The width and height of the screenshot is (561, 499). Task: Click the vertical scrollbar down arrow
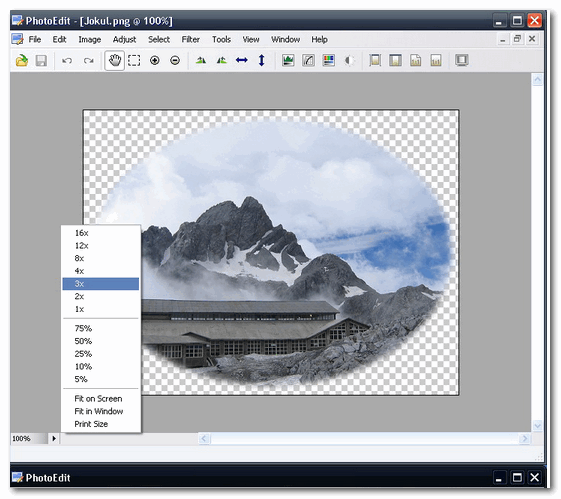pos(537,426)
